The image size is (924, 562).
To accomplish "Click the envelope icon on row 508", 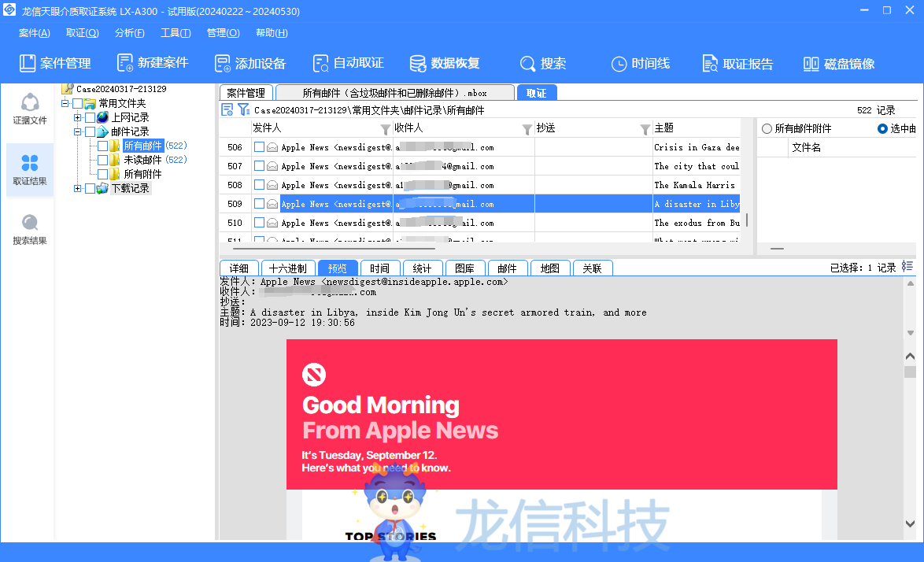I will pyautogui.click(x=272, y=185).
